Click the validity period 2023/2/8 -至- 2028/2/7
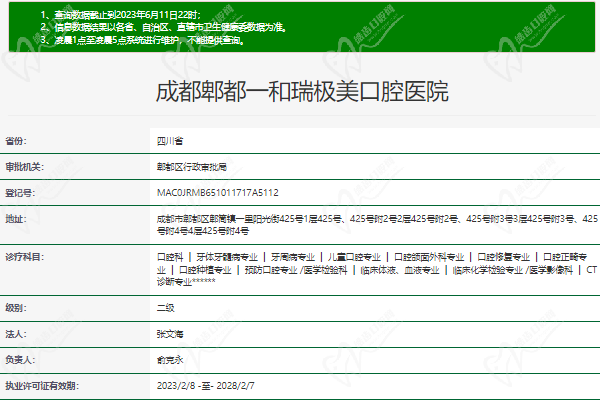This screenshot has height=400, width=600. 205,386
